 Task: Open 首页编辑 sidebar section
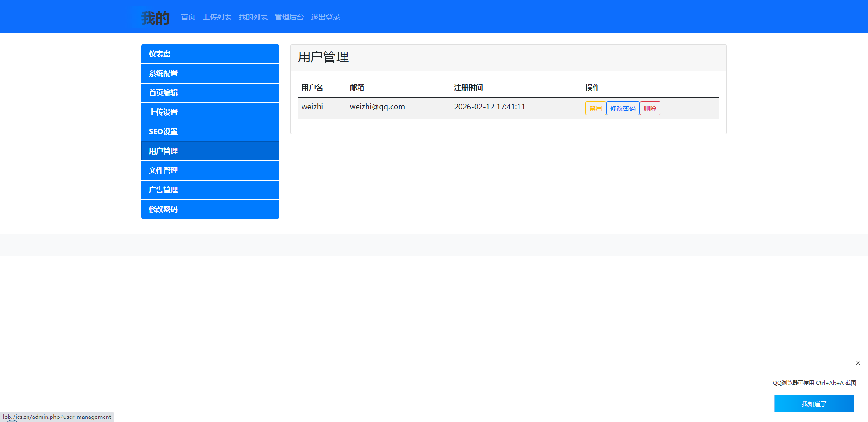point(210,93)
